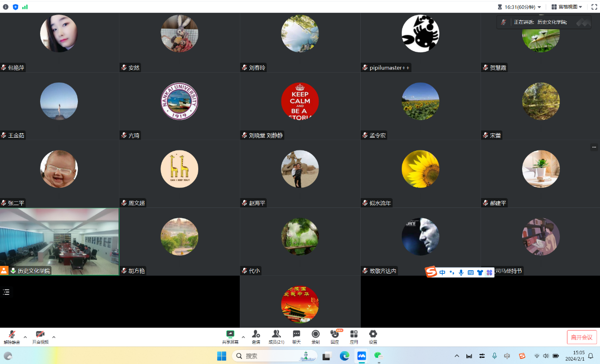Screen dimensions: 600x364
Task: Click the 解除静音 microphone icon
Action: (12, 334)
